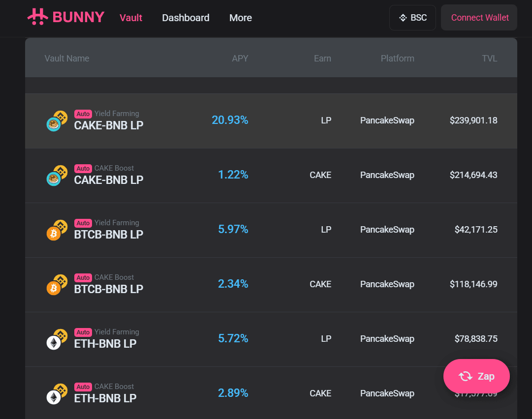Click the BTCB-BNB CAKE Boost token pair icon
Screen dimensions: 532x419
tap(57, 285)
